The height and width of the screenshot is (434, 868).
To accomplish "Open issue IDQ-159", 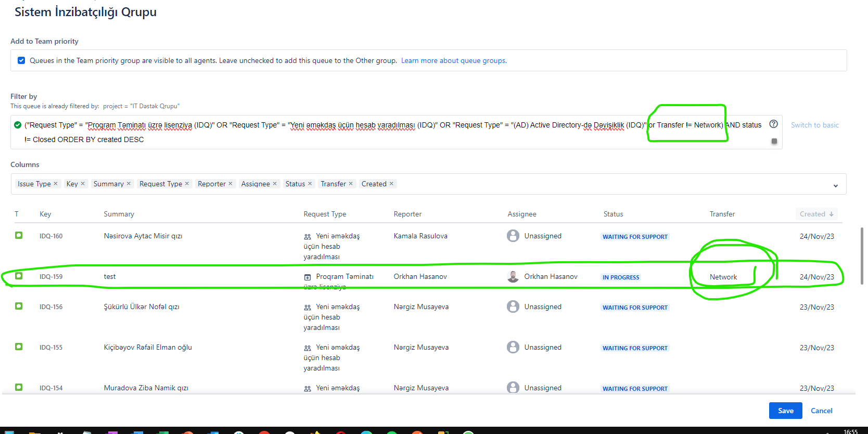I will click(x=51, y=277).
